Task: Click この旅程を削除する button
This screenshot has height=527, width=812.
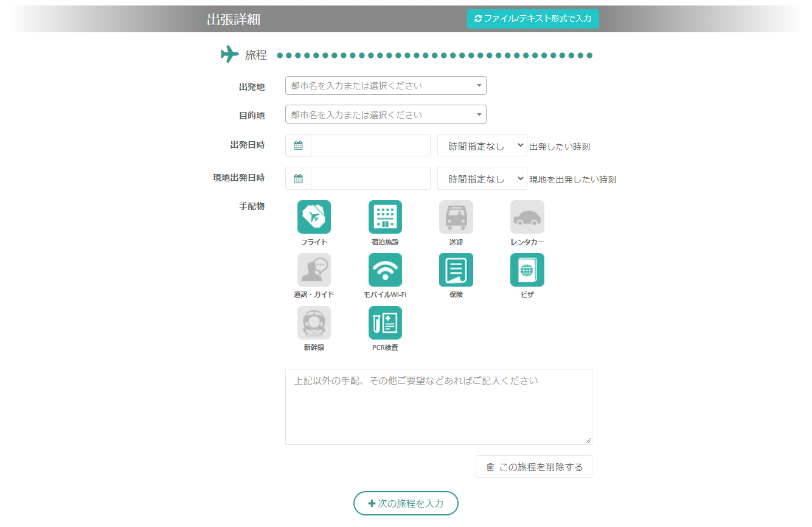Action: 534,467
